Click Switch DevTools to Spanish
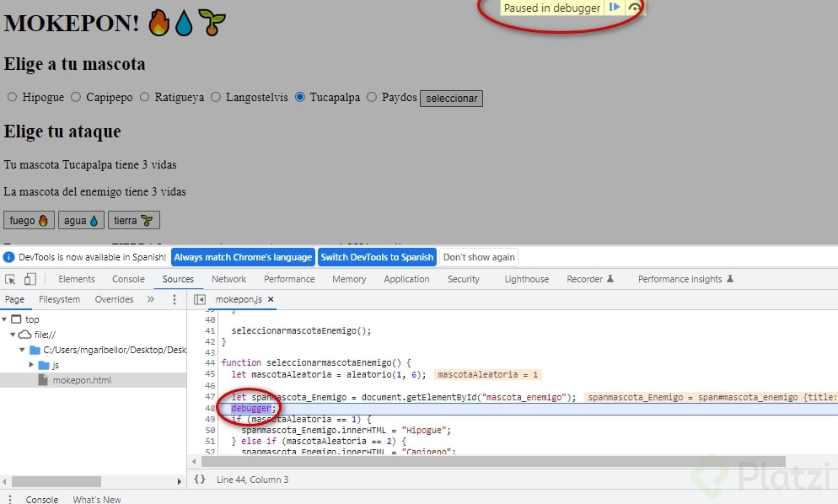The image size is (838, 504). click(x=378, y=257)
